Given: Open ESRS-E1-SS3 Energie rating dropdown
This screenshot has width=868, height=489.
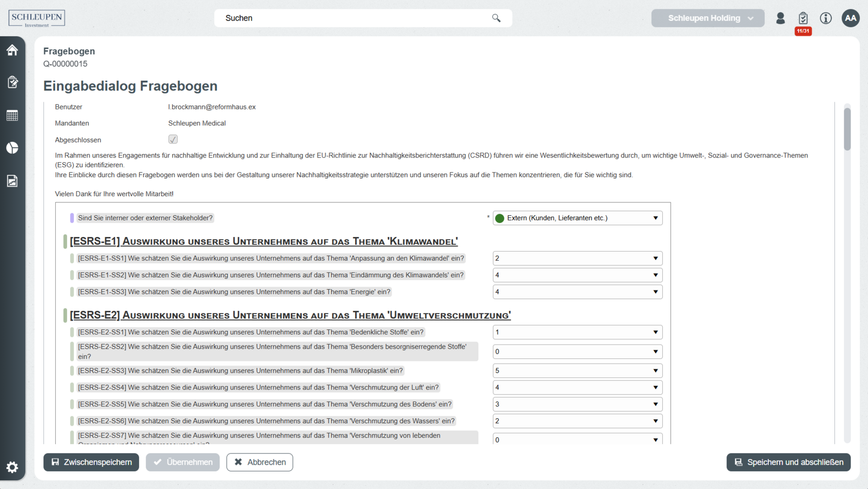Looking at the screenshot, I should 577,292.
